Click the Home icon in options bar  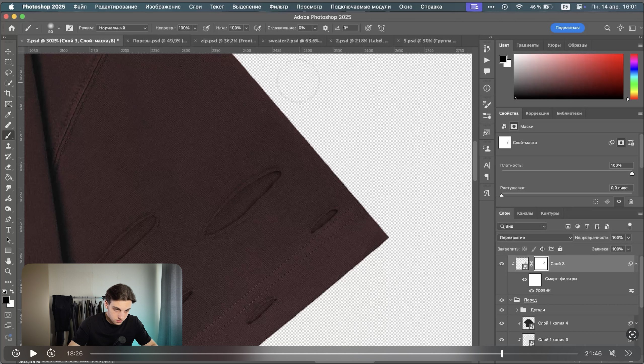(12, 28)
